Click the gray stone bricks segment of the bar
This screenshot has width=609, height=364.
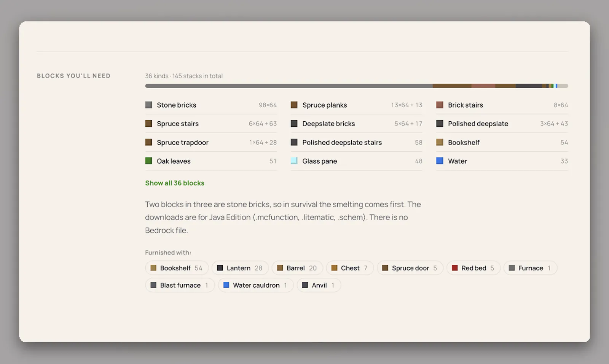[x=289, y=86]
